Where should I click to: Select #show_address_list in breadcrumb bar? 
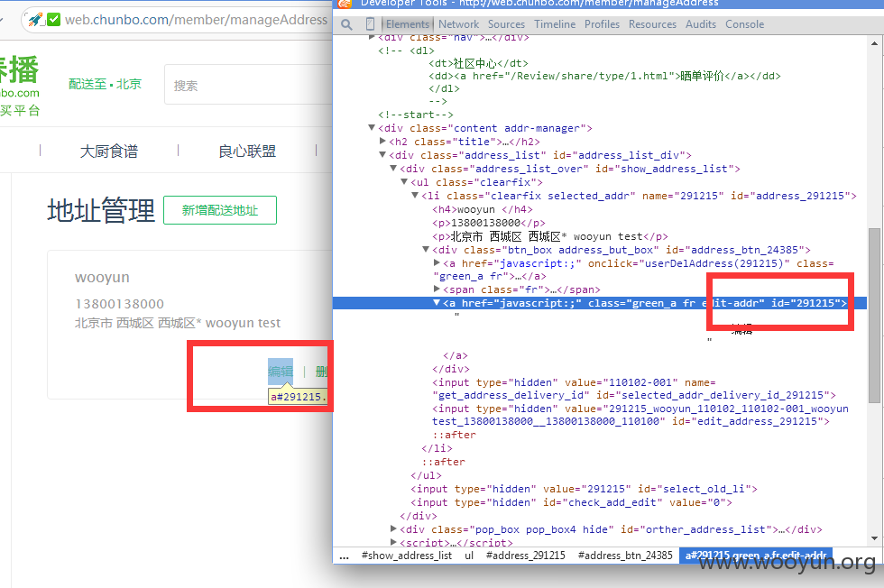pyautogui.click(x=407, y=556)
